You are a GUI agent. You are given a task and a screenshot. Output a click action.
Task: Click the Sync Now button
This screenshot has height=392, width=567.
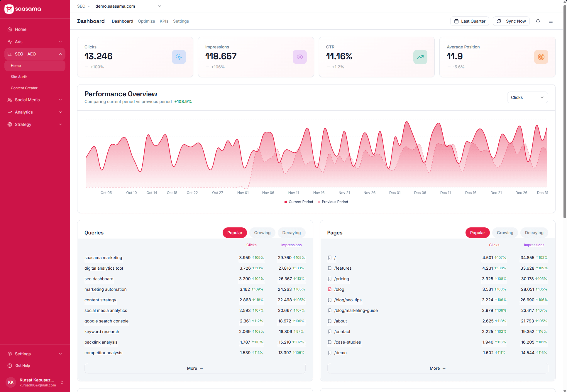(x=511, y=21)
